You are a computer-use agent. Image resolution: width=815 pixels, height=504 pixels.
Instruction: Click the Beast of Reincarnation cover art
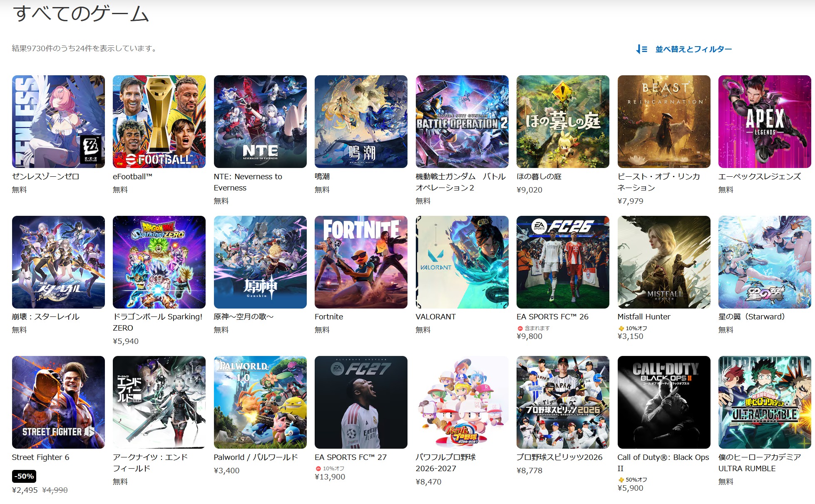pos(664,121)
